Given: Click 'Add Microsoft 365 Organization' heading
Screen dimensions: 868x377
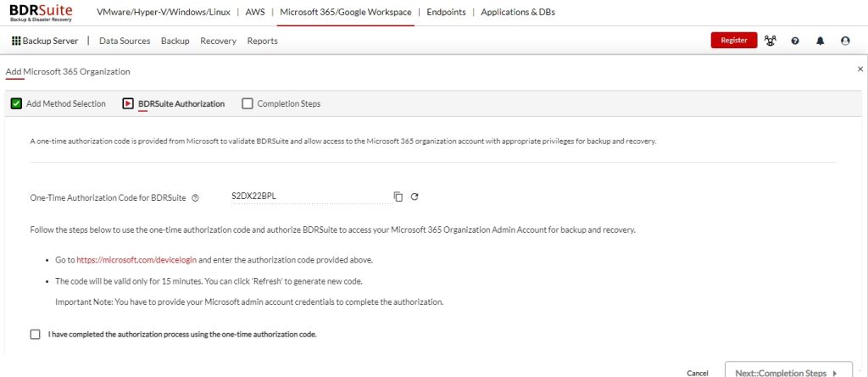Looking at the screenshot, I should tap(68, 71).
